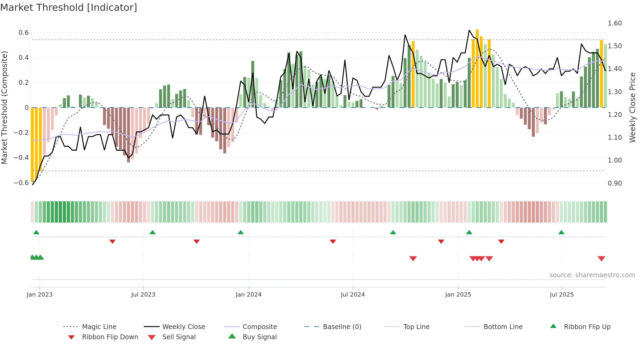Select the ribbon flip up marker after Jan 2025
644x362 pixels.
pyautogui.click(x=469, y=232)
